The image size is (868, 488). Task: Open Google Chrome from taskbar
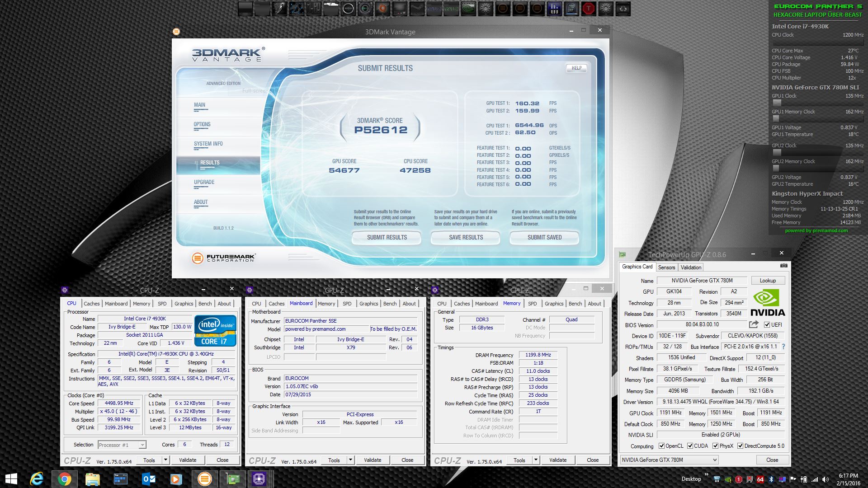click(64, 479)
